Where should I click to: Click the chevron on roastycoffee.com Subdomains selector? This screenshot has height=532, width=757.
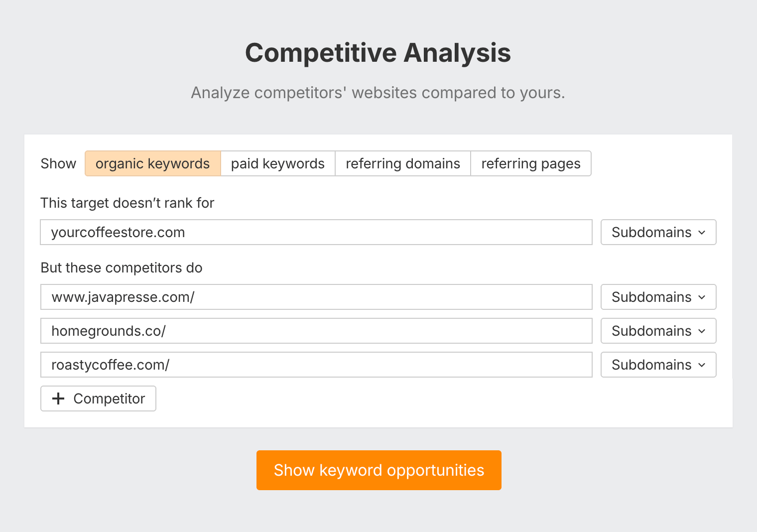pos(702,365)
